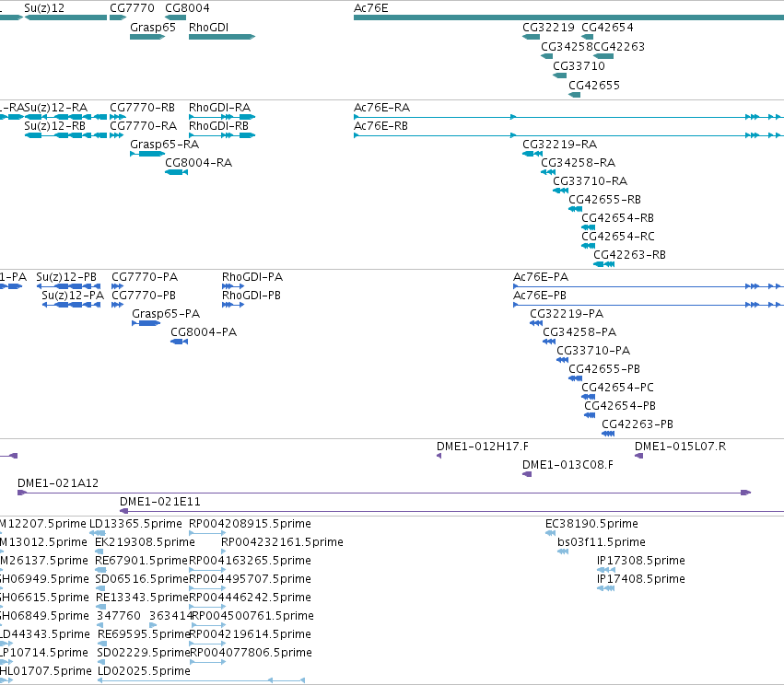This screenshot has width=784, height=685.
Task: Select the DME1-021E11 BAC label
Action: [x=160, y=502]
